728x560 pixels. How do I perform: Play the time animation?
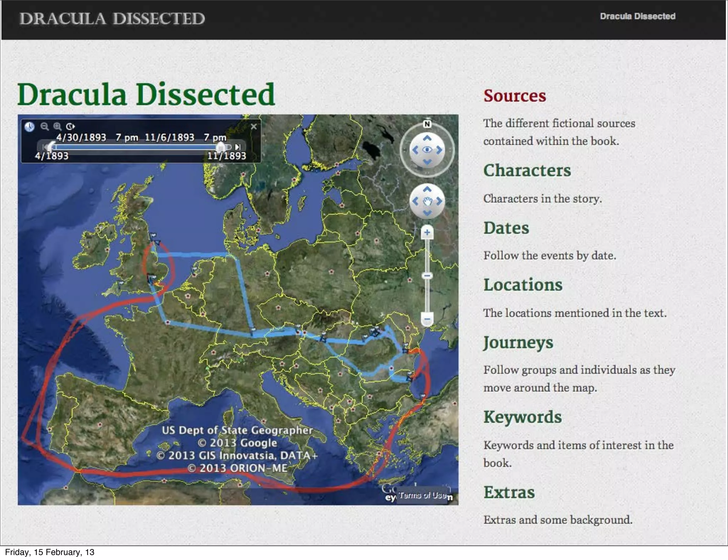[x=70, y=126]
